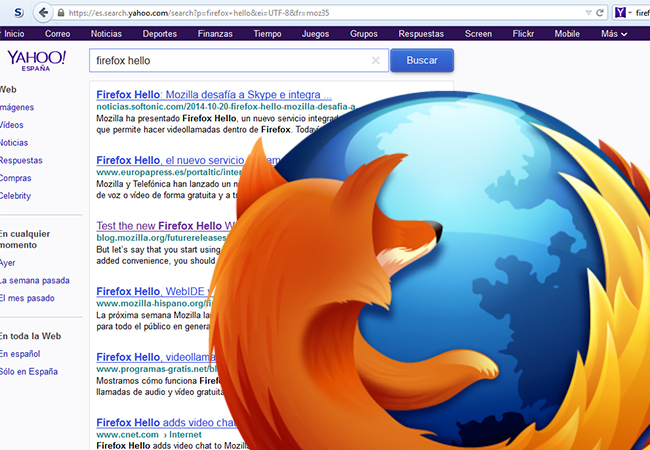Open Deportes in navigation bar
This screenshot has height=450, width=650.
[160, 34]
